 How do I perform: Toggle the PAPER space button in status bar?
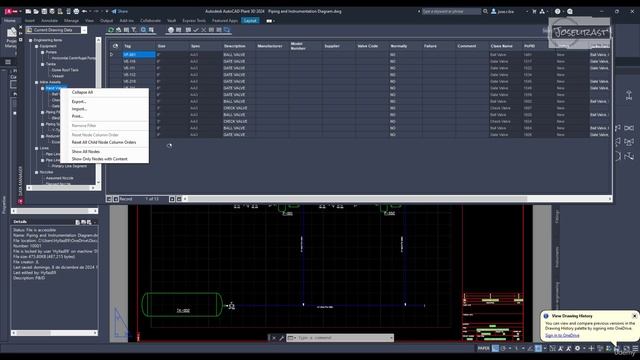point(483,349)
